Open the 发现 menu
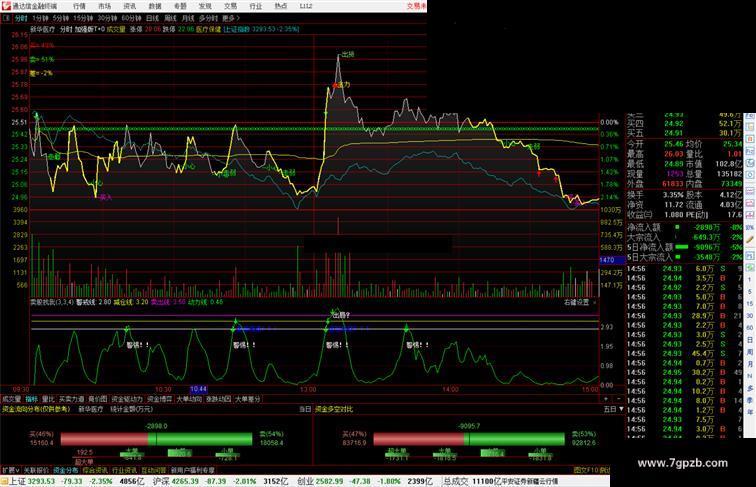 [x=205, y=6]
